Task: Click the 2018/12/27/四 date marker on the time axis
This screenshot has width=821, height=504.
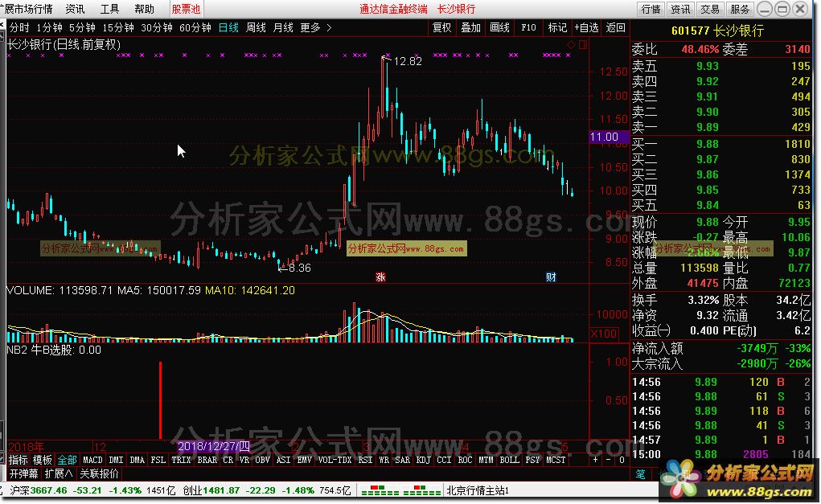Action: [214, 446]
